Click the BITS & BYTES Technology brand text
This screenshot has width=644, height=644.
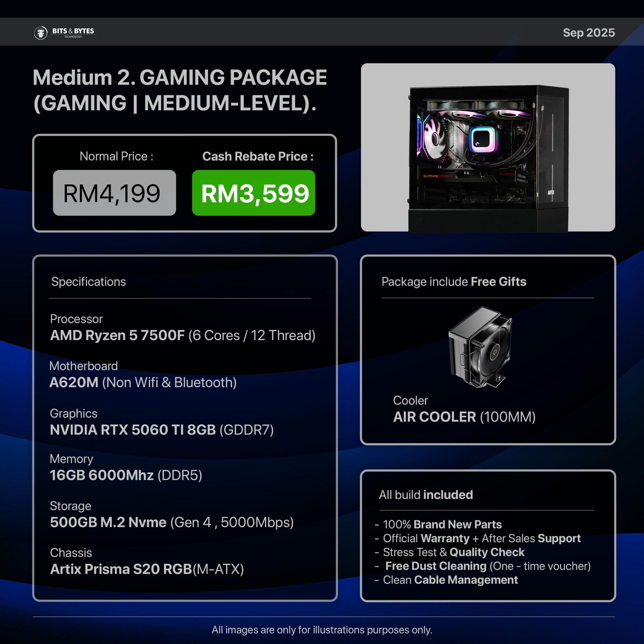73,32
